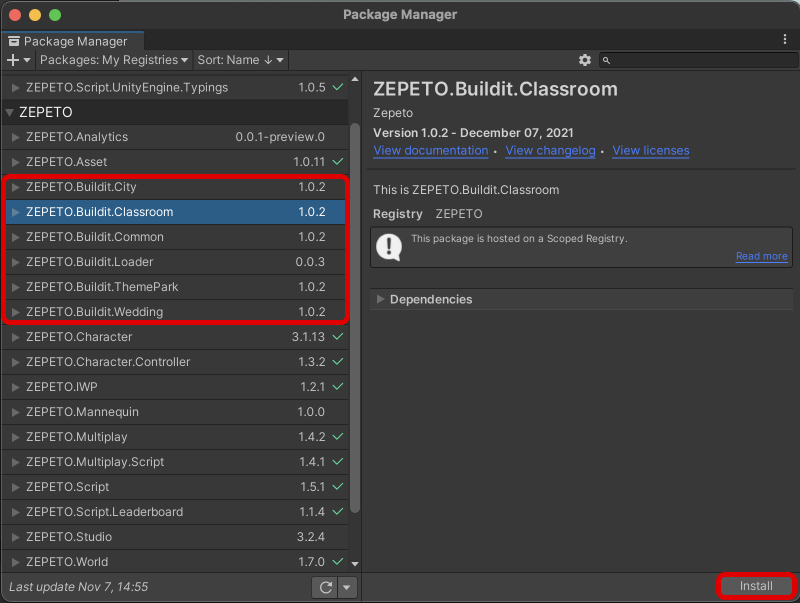Viewport: 800px width, 603px height.
Task: Open the kebab menu at top right
Action: [785, 39]
